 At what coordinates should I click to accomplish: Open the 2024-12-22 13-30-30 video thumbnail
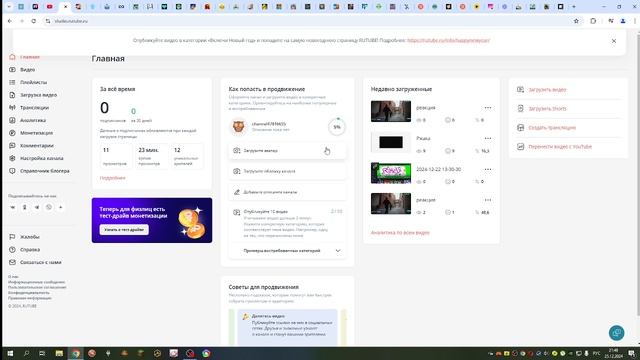point(391,173)
